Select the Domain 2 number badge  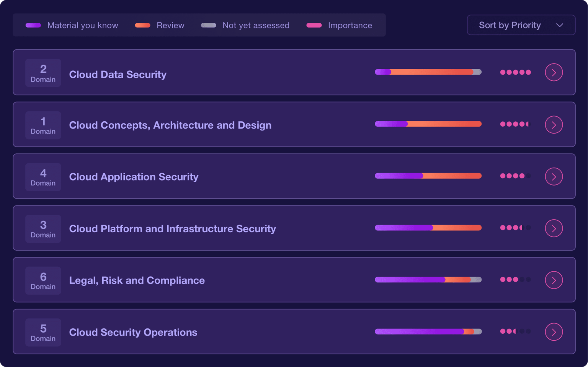pos(43,73)
